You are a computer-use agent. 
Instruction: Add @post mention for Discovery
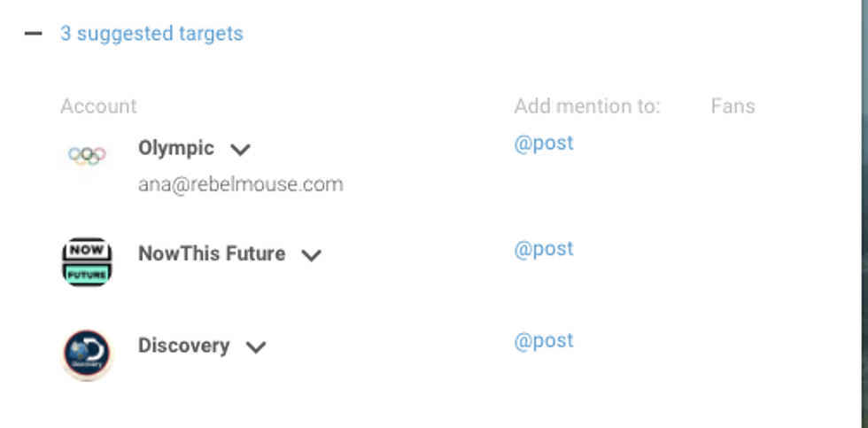pyautogui.click(x=544, y=341)
